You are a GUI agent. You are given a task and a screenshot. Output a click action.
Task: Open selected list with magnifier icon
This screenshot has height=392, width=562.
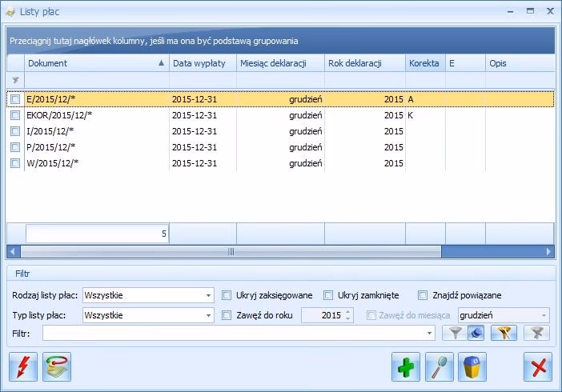pos(440,367)
